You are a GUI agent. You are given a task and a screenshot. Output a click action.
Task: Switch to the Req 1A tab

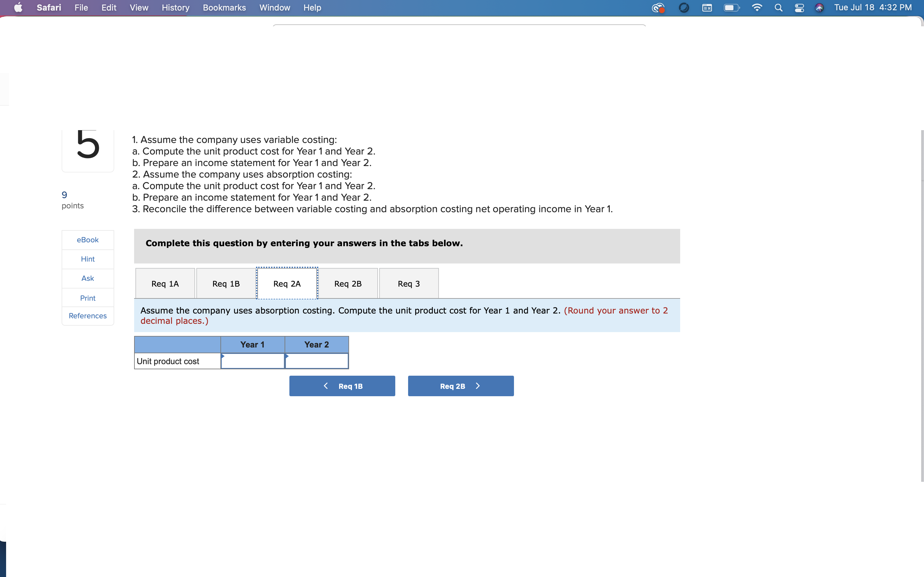tap(165, 283)
